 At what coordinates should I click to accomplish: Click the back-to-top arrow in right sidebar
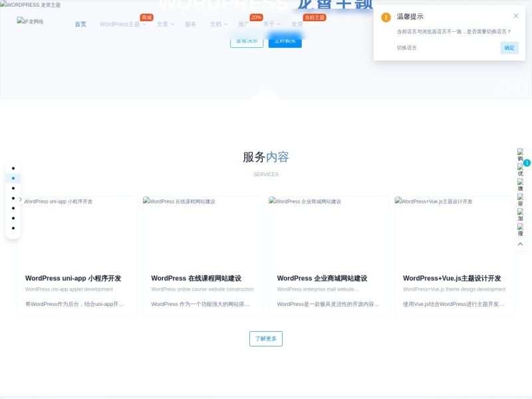tap(520, 244)
